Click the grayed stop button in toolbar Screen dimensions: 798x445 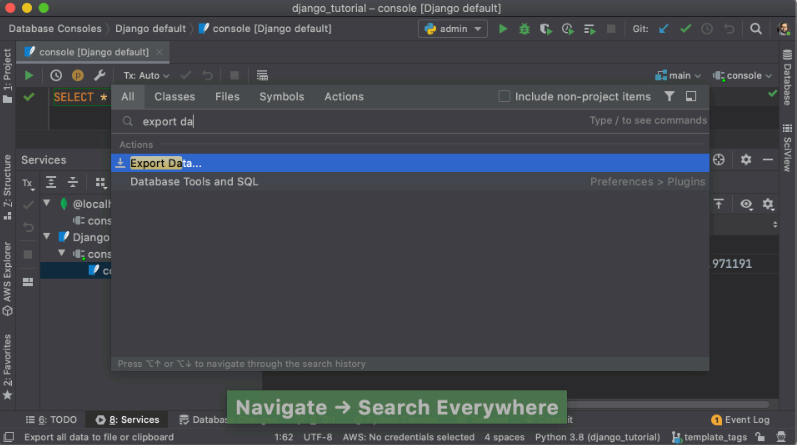(x=611, y=29)
